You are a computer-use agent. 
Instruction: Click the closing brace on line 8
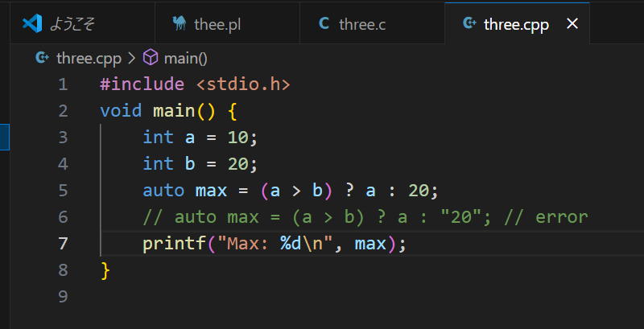tap(105, 270)
